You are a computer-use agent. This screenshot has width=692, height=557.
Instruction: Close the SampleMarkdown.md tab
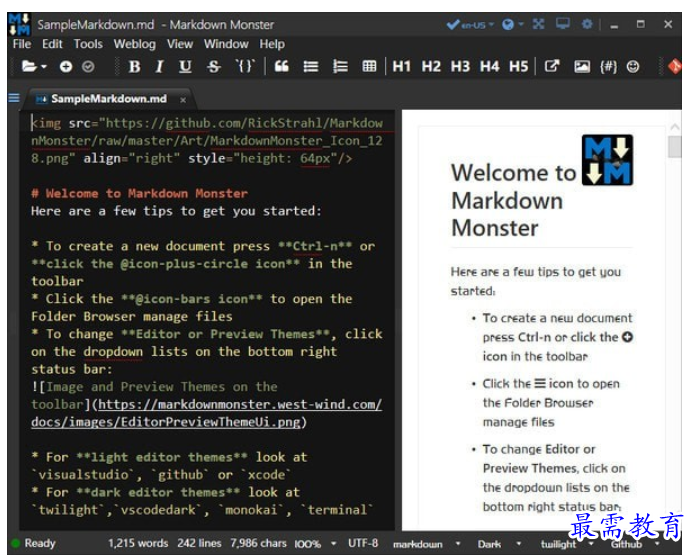[x=183, y=100]
